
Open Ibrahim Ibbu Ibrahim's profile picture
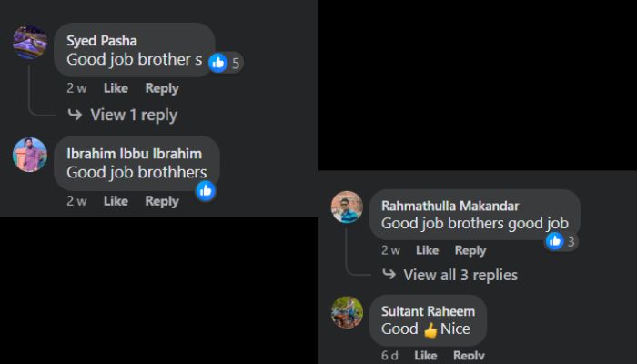[30, 155]
